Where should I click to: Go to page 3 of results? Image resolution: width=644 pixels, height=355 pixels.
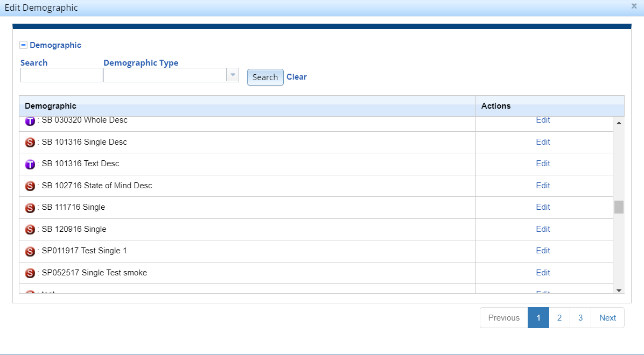pos(580,318)
